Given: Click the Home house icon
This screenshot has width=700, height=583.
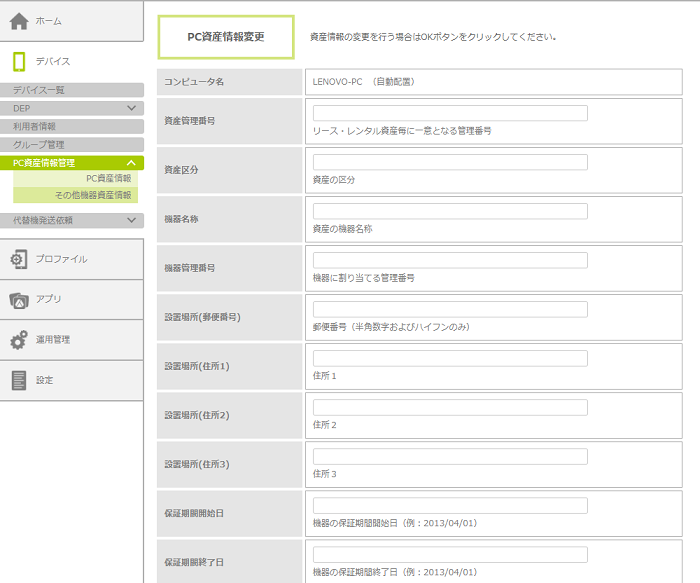Looking at the screenshot, I should pos(19,21).
